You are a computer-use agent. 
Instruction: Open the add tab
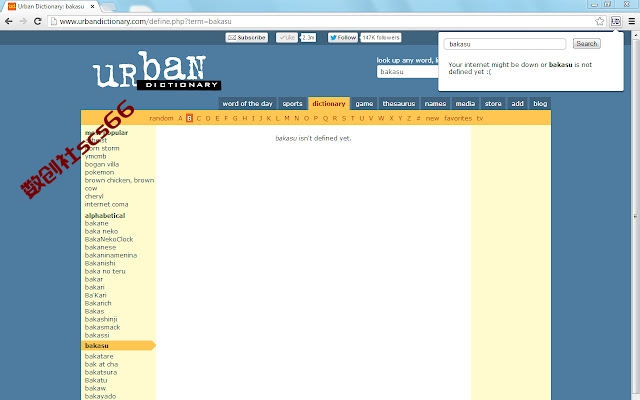(517, 104)
